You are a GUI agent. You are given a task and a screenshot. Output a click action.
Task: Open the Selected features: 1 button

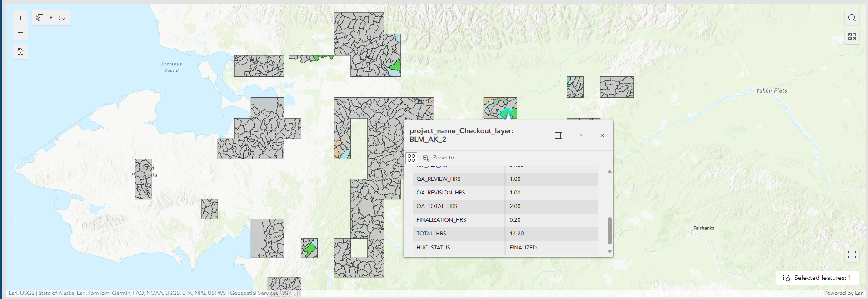tap(818, 278)
